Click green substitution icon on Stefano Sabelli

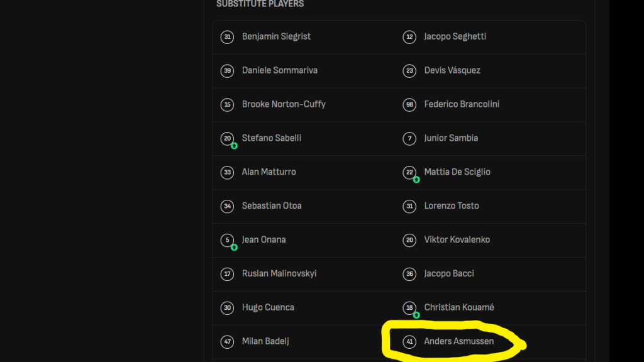[x=234, y=146]
